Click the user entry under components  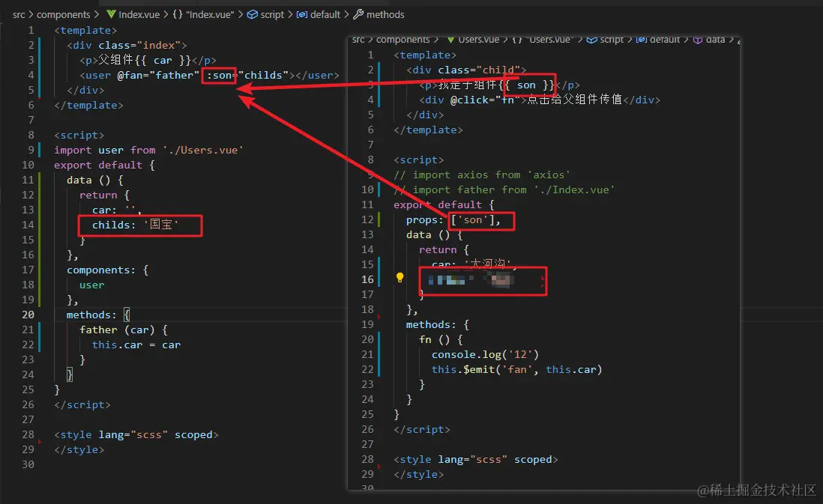[92, 285]
